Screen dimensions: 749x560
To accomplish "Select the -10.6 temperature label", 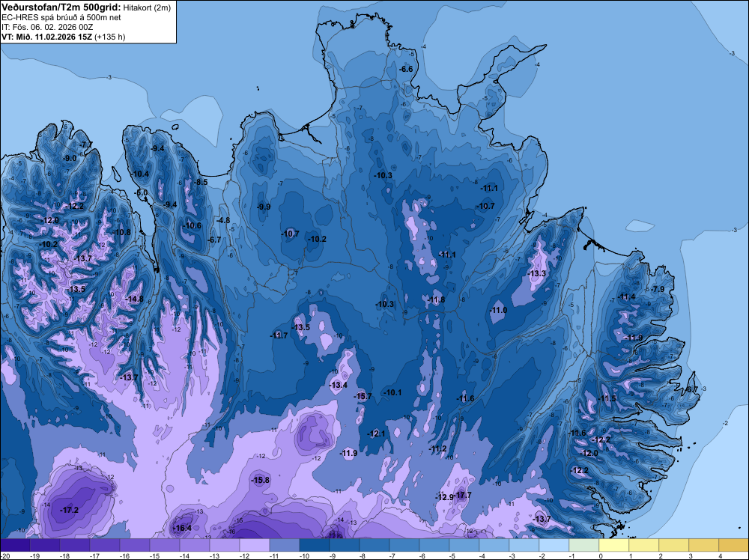I will (x=192, y=225).
